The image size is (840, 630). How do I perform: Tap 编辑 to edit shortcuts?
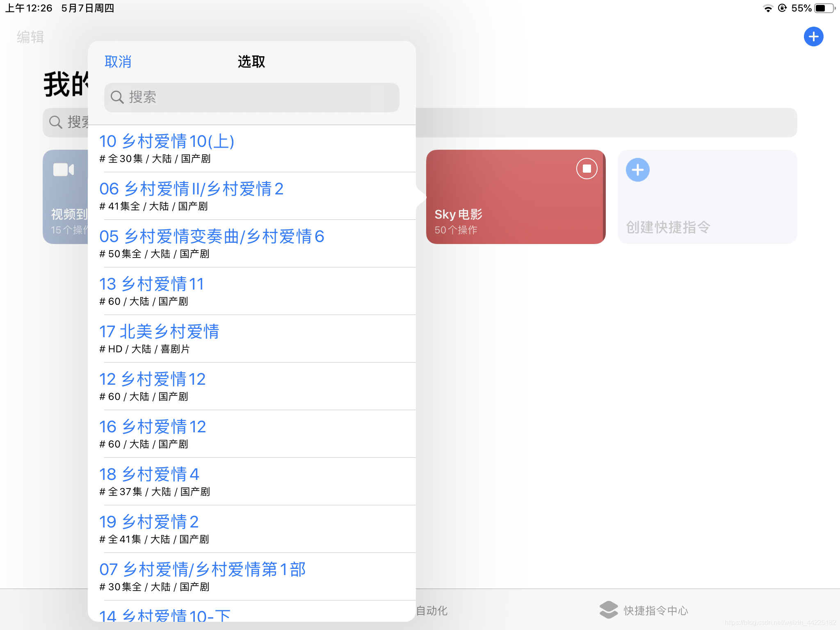(30, 37)
